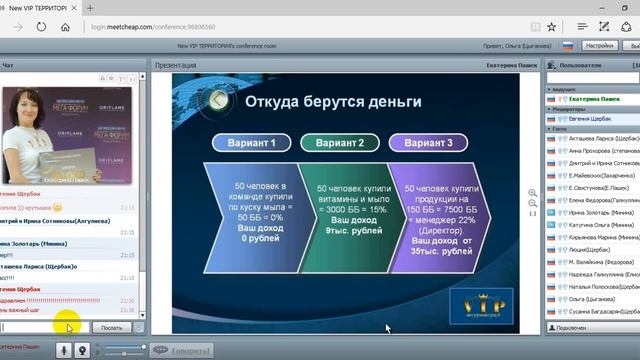
Task: Click the chat toolbar T text icon
Action: point(121,79)
